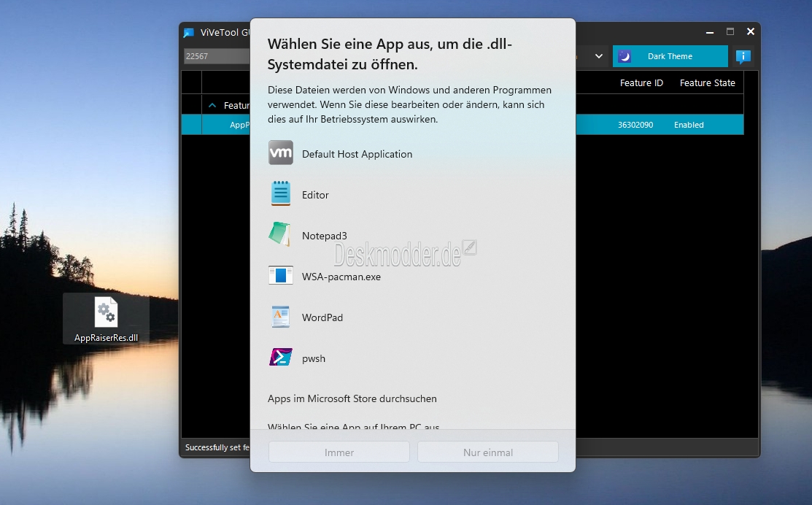
Task: Click the blue info icon in ViVeTool
Action: pyautogui.click(x=743, y=56)
